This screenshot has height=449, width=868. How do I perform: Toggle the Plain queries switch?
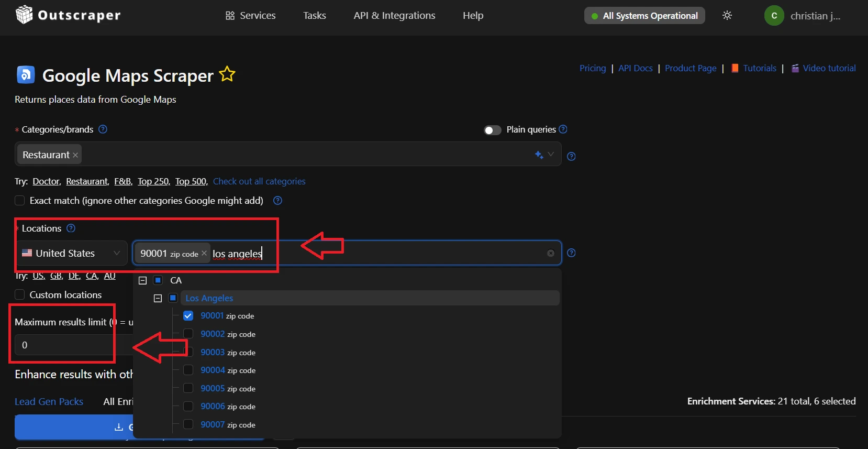click(x=492, y=130)
